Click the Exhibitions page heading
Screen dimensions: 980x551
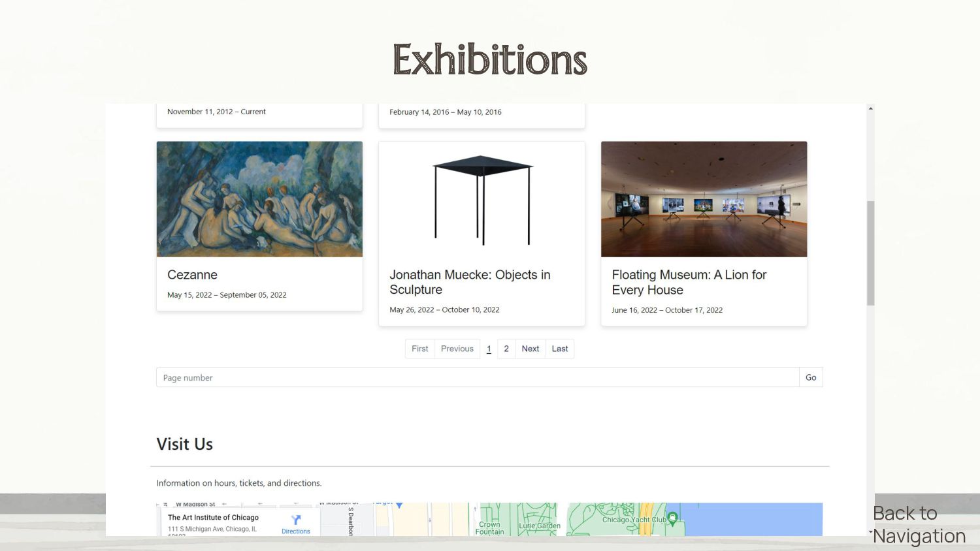tap(490, 60)
